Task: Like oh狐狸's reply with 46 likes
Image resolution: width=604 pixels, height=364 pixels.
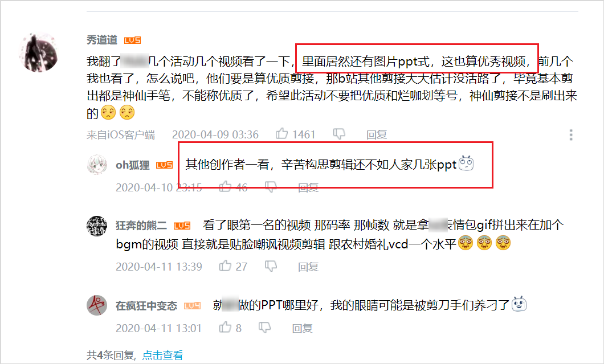Action: point(225,186)
